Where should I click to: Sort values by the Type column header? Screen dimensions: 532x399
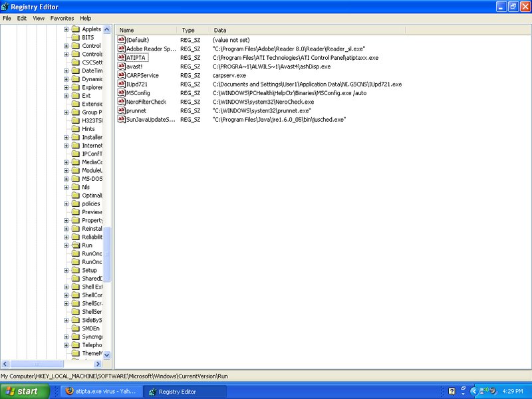(193, 30)
